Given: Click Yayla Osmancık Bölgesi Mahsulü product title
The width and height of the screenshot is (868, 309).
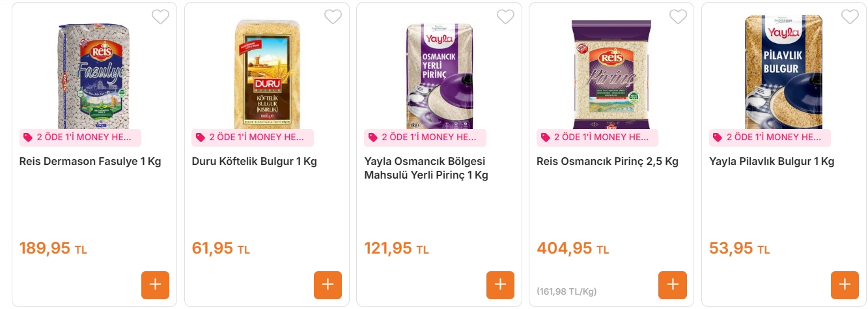Looking at the screenshot, I should 426,168.
